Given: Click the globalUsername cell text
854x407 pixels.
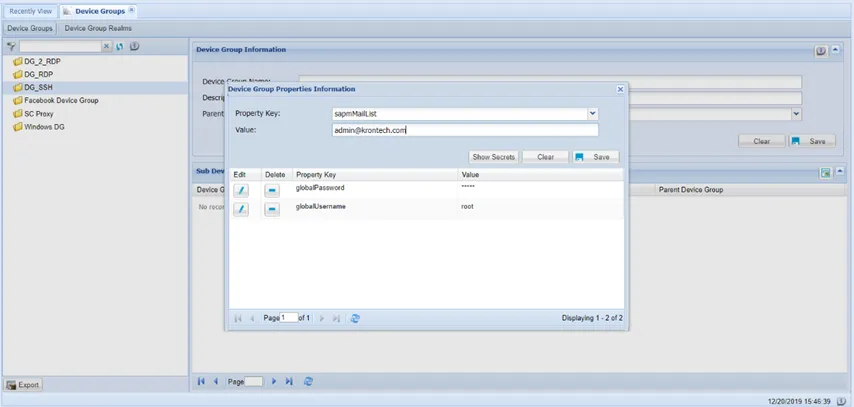Looking at the screenshot, I should pyautogui.click(x=320, y=207).
